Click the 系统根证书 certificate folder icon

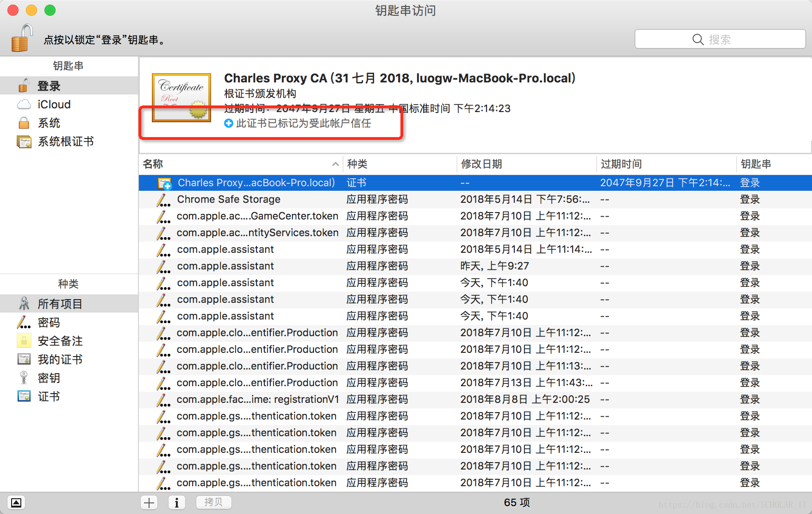[x=24, y=141]
